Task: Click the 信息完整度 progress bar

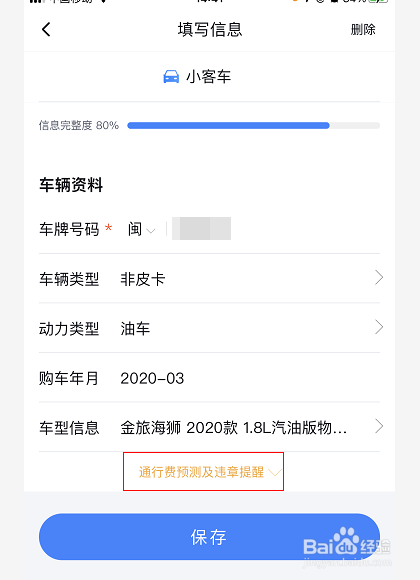Action: coord(253,126)
